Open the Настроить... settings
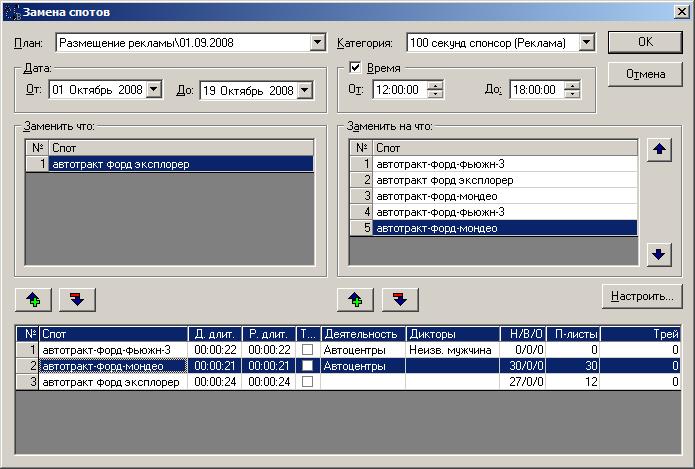The height and width of the screenshot is (469, 695). coord(642,296)
